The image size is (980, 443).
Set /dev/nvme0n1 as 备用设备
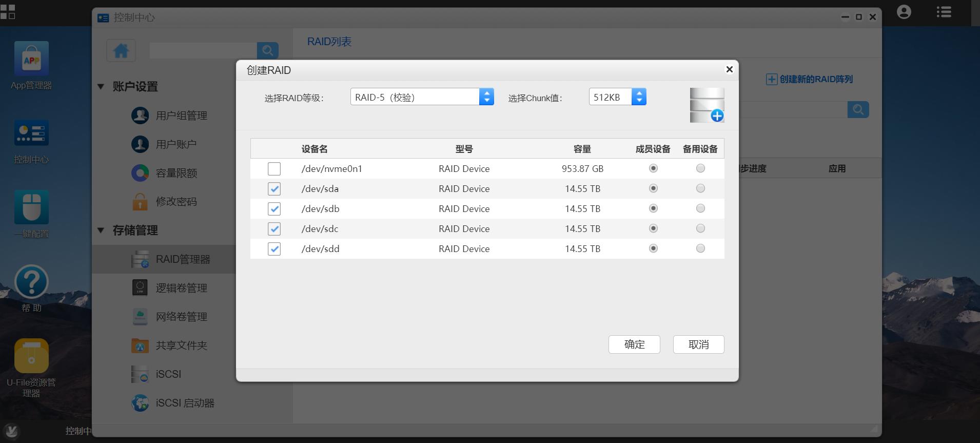[x=700, y=168]
